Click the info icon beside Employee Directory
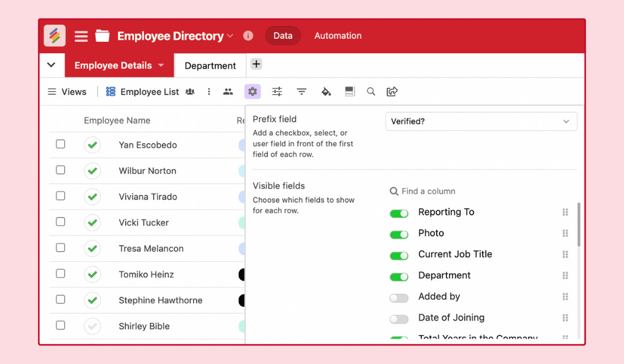 click(248, 36)
